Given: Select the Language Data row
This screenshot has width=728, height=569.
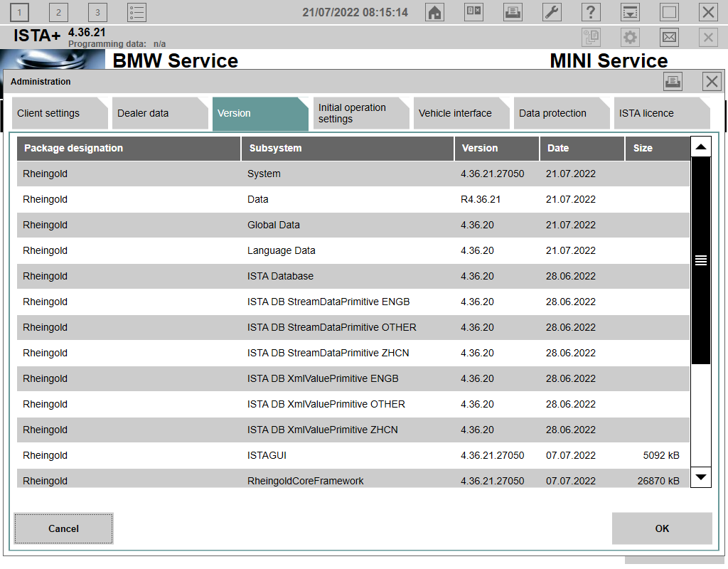Looking at the screenshot, I should [353, 250].
